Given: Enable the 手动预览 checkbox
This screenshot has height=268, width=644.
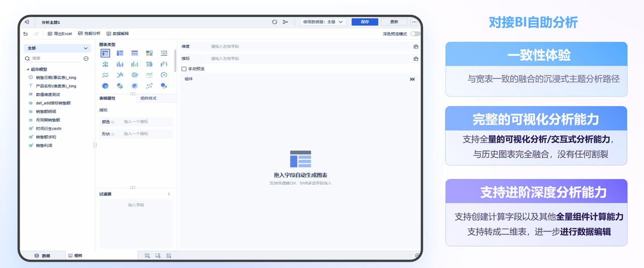Looking at the screenshot, I should coord(184,69).
